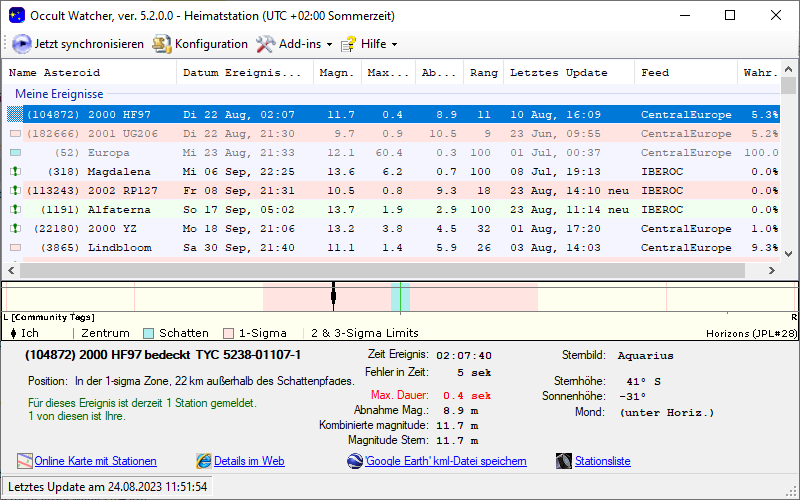Screen dimensions: 800x500
Task: Sort by Datum Ereignis column header
Action: [242, 73]
